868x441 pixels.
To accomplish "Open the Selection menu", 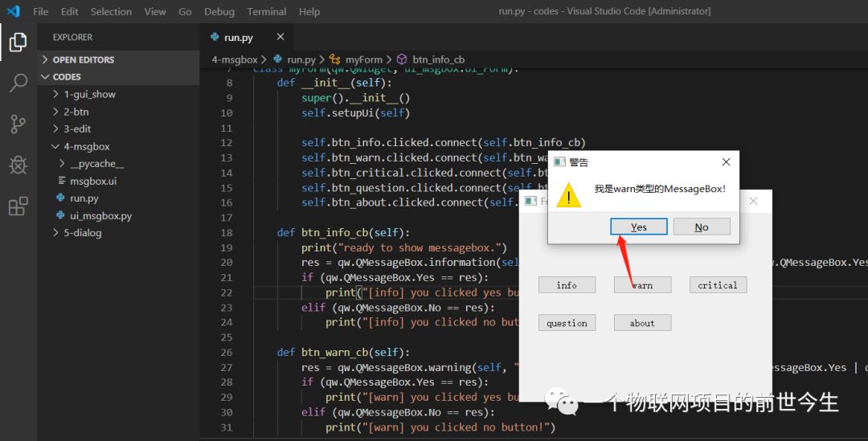I will click(x=111, y=11).
